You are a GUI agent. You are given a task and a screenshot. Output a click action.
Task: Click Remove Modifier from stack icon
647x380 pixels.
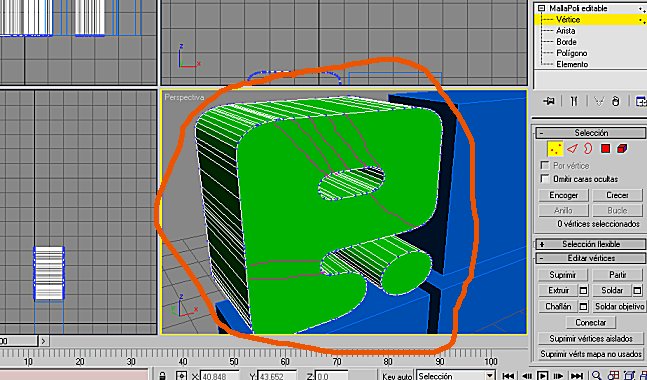pos(616,101)
